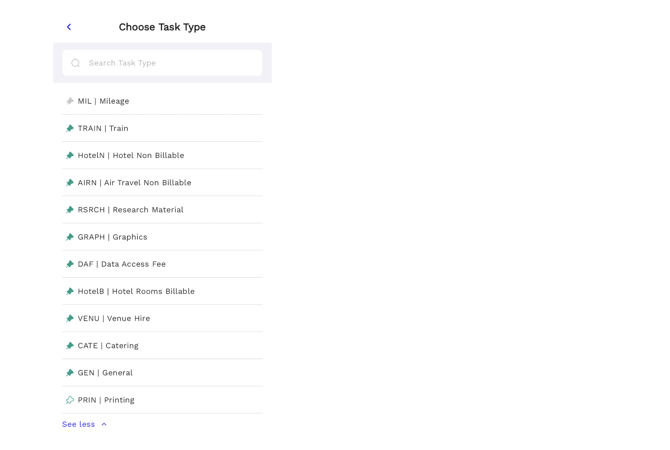The height and width of the screenshot is (450, 670).
Task: Click the search magnifier icon
Action: click(75, 63)
